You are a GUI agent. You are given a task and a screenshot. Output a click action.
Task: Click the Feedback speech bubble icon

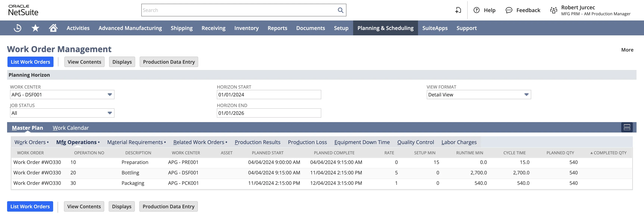click(509, 10)
